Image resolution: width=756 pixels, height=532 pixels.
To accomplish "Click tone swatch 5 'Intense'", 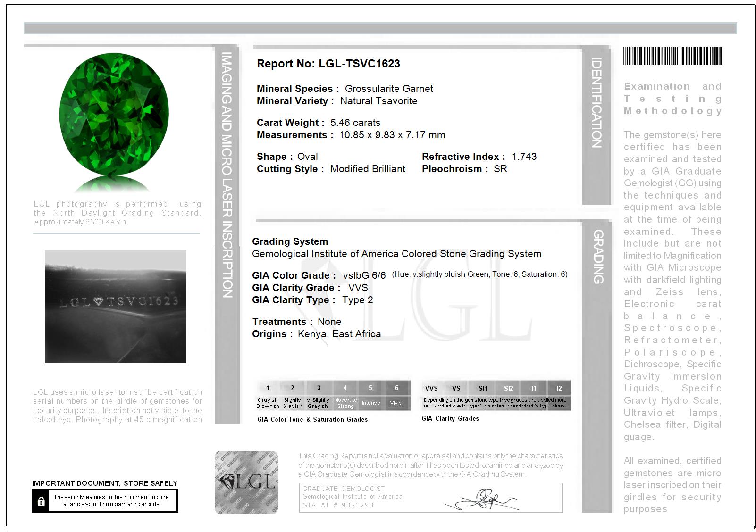I will tap(371, 395).
